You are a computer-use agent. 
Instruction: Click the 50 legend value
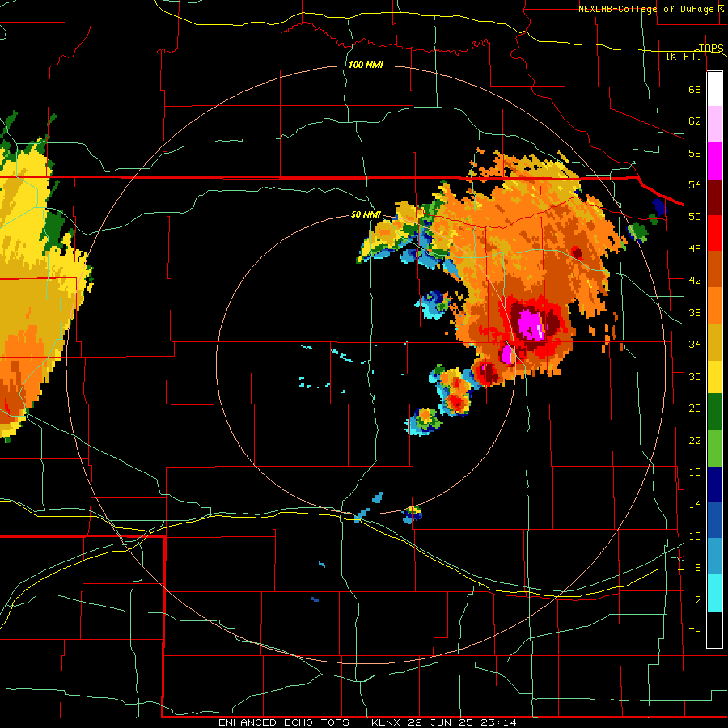pos(695,217)
